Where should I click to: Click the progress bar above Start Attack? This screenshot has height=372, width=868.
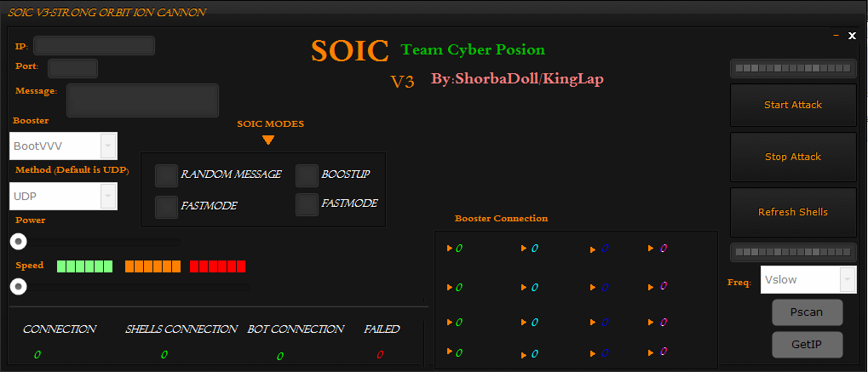click(793, 69)
